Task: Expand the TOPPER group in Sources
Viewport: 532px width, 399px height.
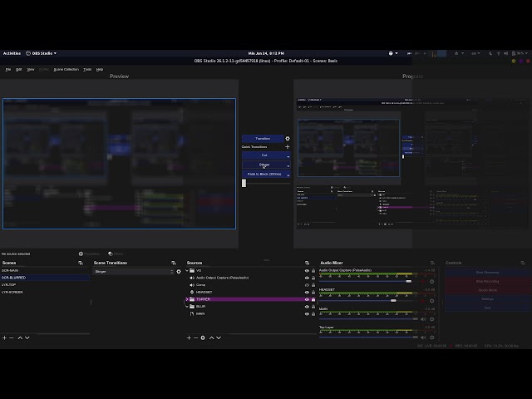Action: click(x=187, y=299)
